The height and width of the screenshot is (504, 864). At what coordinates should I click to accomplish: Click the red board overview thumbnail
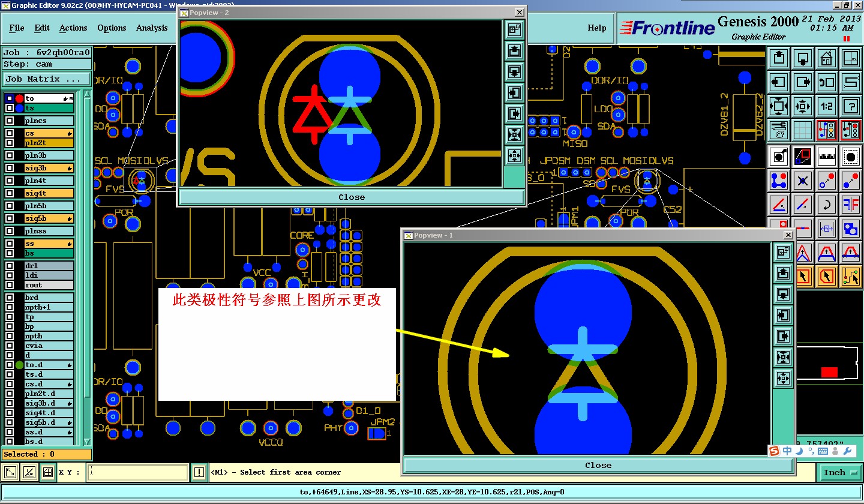coord(829,372)
